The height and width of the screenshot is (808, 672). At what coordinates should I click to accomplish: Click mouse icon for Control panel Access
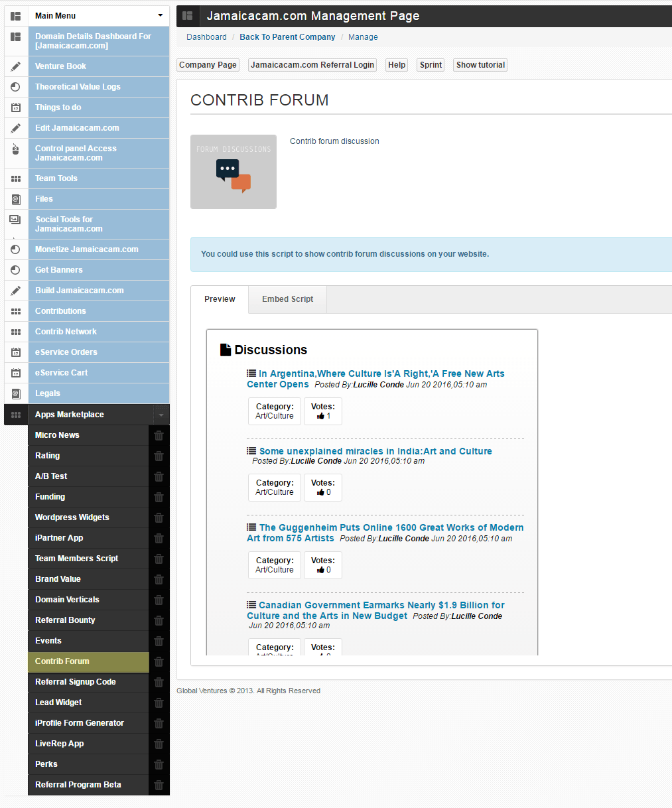[x=16, y=149]
